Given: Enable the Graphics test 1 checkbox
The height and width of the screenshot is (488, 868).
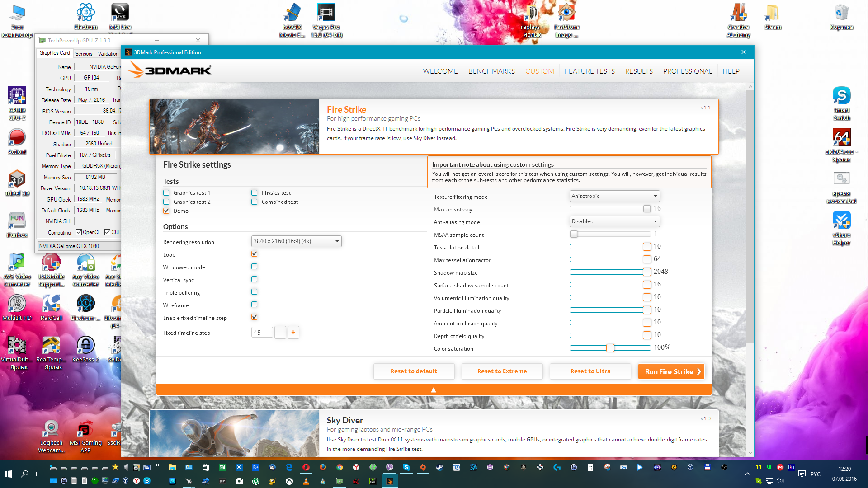Looking at the screenshot, I should [166, 193].
